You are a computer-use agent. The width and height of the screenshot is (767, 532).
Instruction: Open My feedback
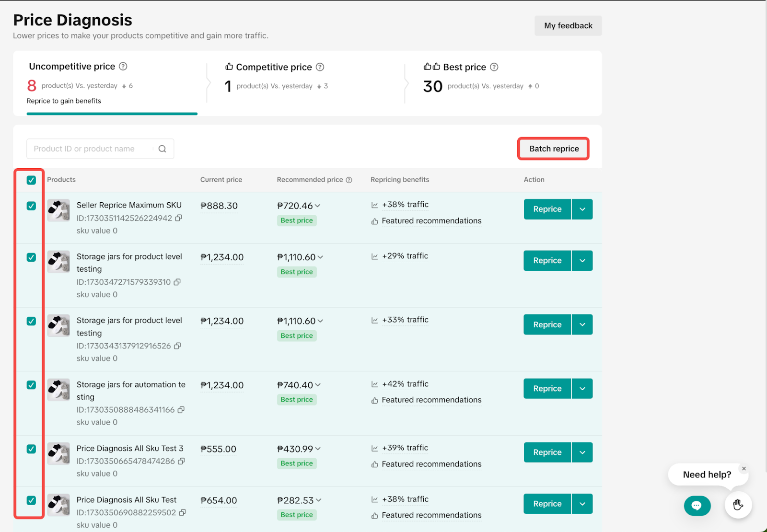click(x=568, y=25)
